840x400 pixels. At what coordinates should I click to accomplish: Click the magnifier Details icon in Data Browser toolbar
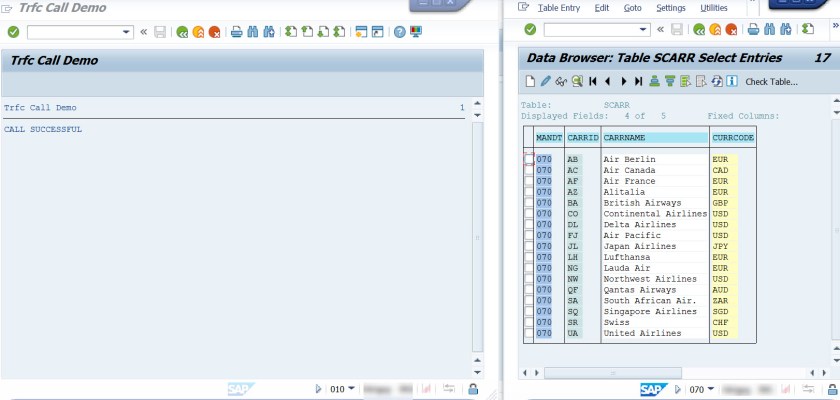pyautogui.click(x=577, y=81)
